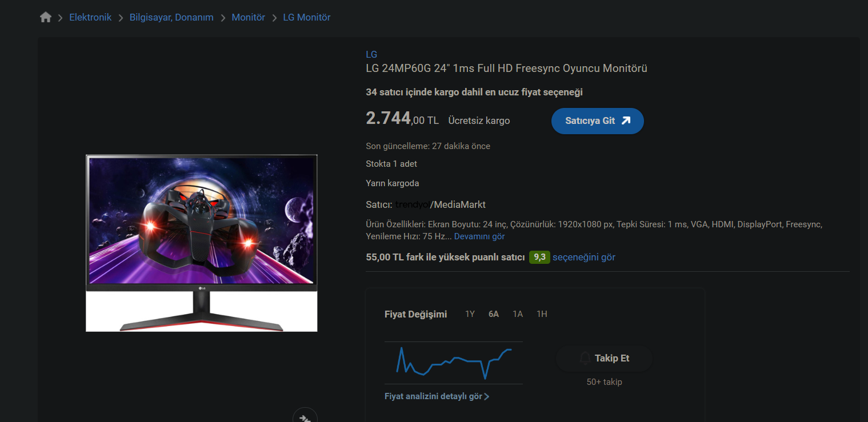The width and height of the screenshot is (868, 422).
Task: Open the Monitör breadcrumb category
Action: pyautogui.click(x=249, y=17)
